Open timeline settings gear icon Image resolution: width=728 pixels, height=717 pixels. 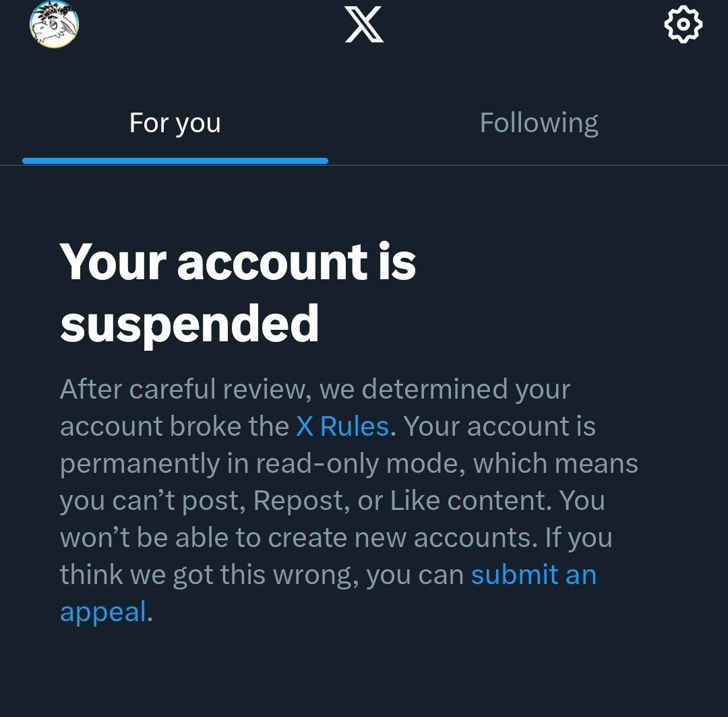click(683, 25)
